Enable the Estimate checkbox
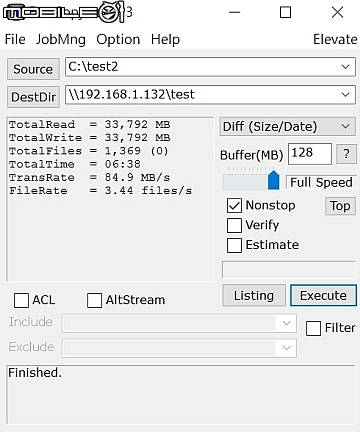Viewport: 360px width, 432px height. [234, 245]
